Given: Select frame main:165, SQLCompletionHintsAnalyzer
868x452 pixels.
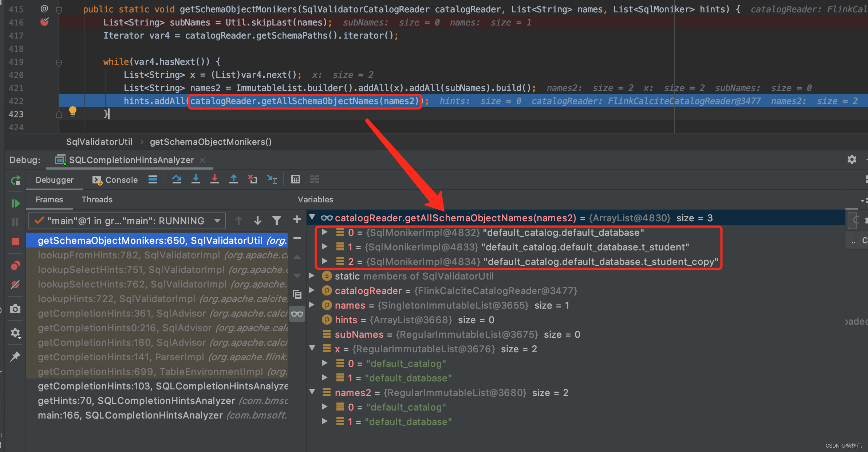Looking at the screenshot, I should (x=157, y=415).
